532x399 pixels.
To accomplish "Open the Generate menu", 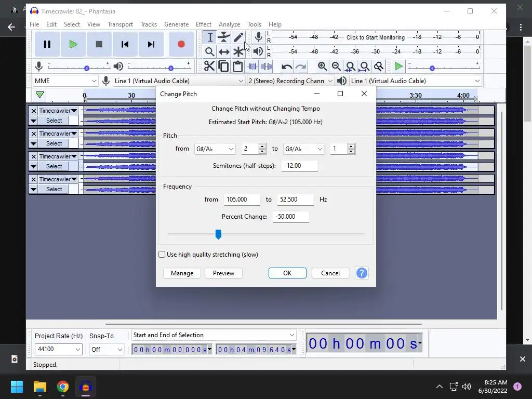I will pos(177,24).
